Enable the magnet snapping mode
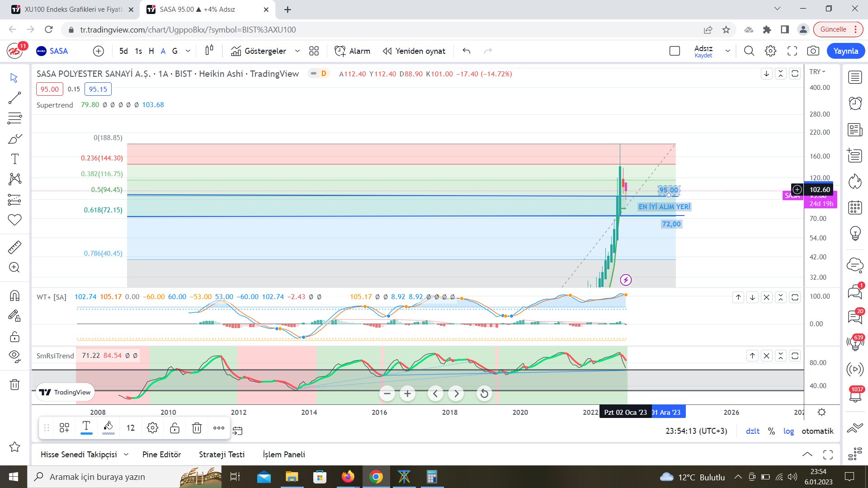Image resolution: width=868 pixels, height=488 pixels. (14, 296)
